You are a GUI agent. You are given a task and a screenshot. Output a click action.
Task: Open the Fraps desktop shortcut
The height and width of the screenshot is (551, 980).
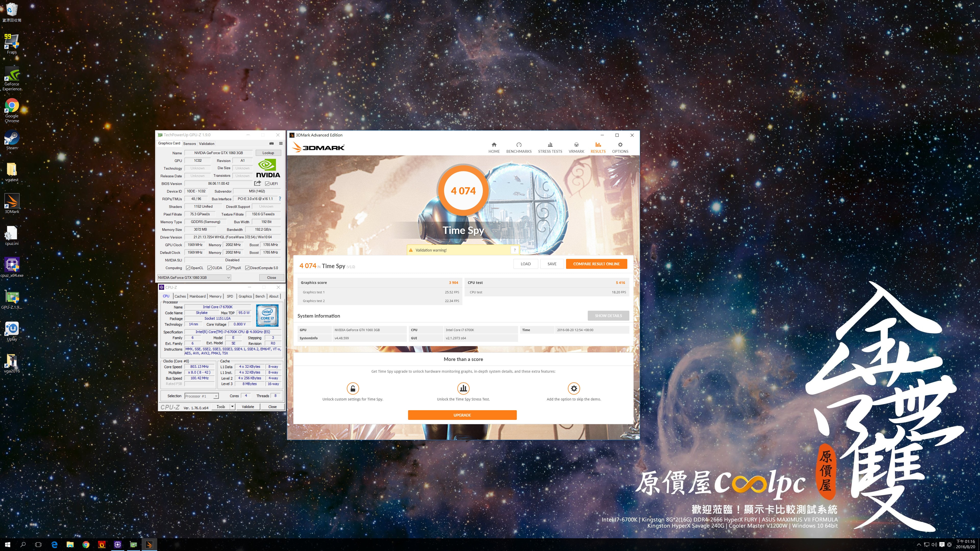[x=12, y=43]
